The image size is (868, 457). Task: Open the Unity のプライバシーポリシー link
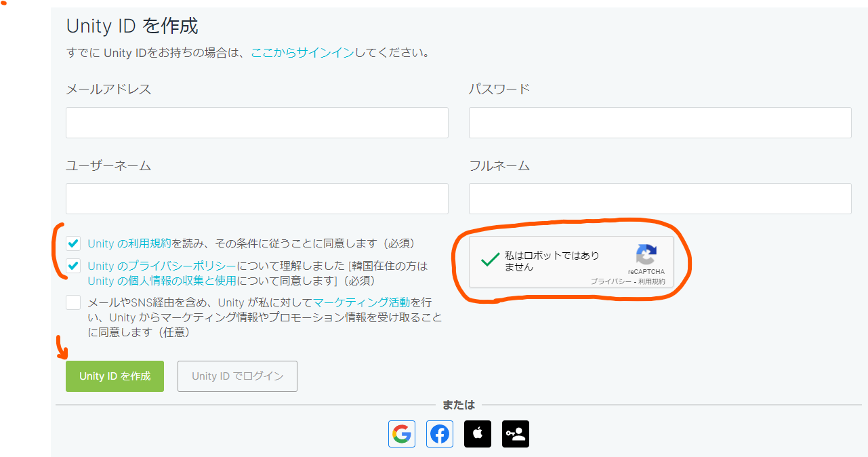pos(162,266)
